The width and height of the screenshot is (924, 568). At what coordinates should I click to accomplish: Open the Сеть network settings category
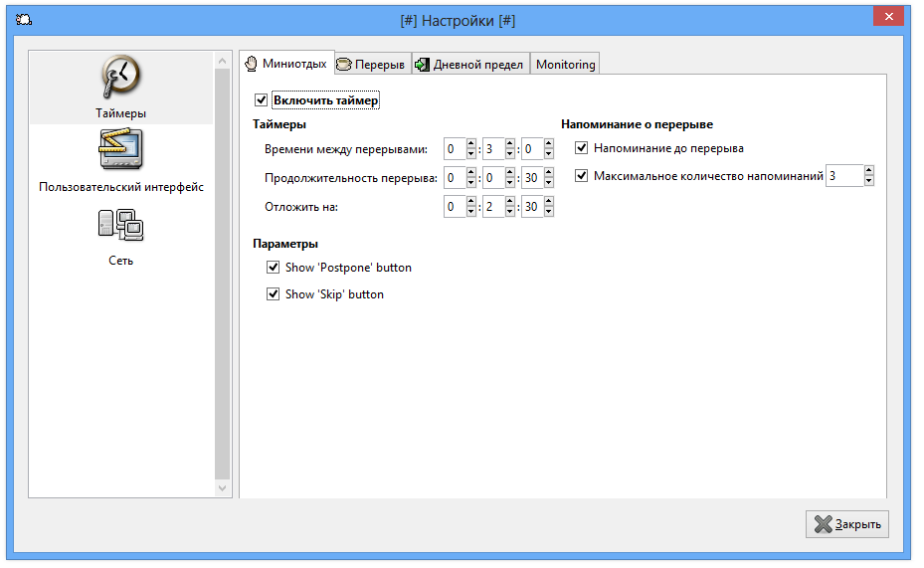coord(120,237)
